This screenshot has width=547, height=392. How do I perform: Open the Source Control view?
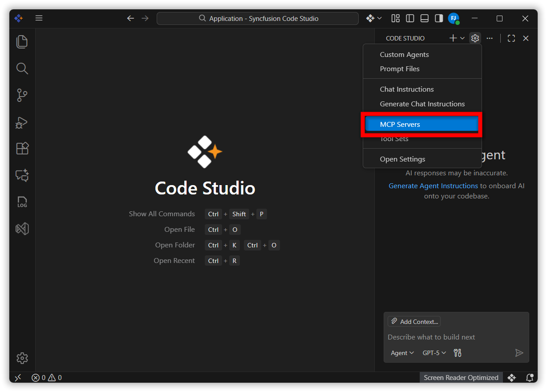pos(22,95)
